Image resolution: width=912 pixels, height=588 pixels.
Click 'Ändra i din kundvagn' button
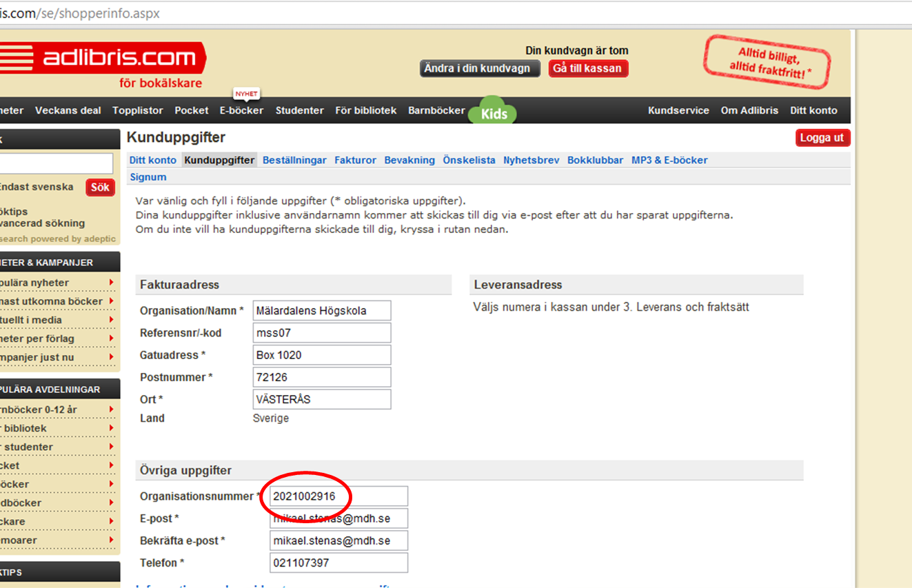pos(480,68)
